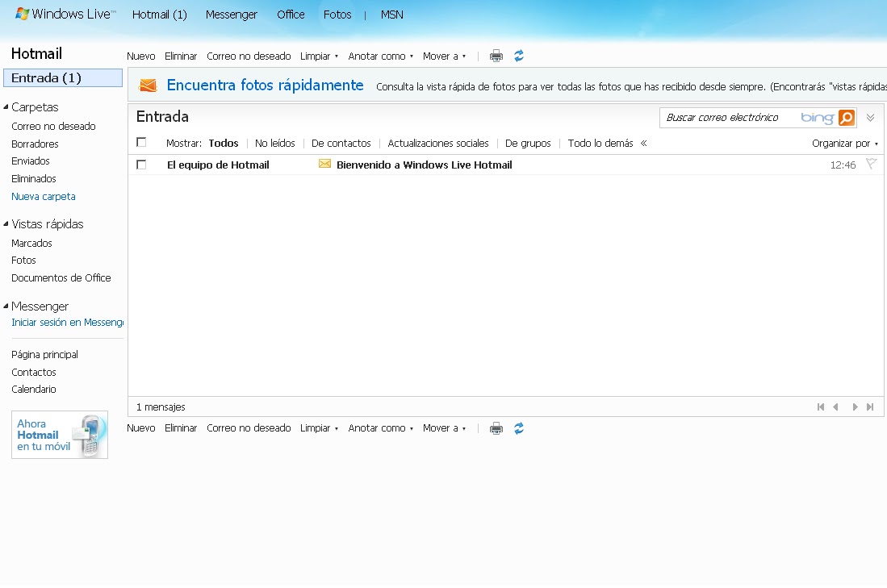Open the Fotos quick view in sidebar
Viewport: 887px width, 588px height.
23,261
